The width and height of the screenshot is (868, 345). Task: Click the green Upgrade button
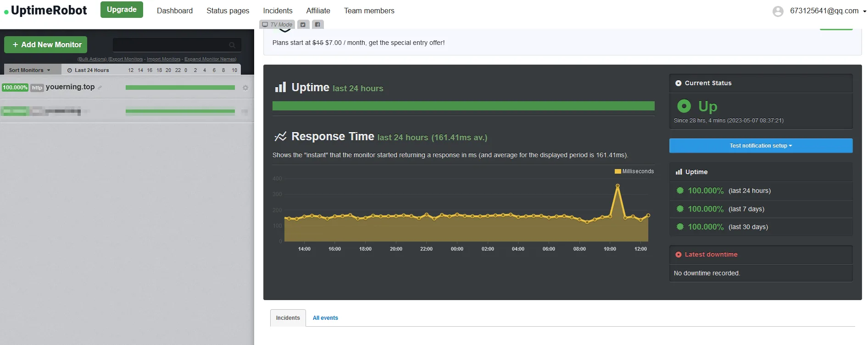tap(122, 10)
